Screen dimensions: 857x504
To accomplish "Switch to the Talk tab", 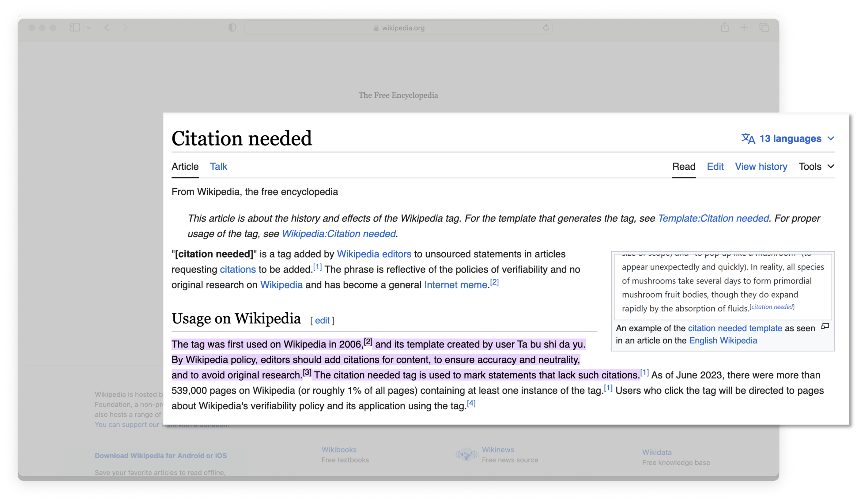I will pyautogui.click(x=218, y=166).
